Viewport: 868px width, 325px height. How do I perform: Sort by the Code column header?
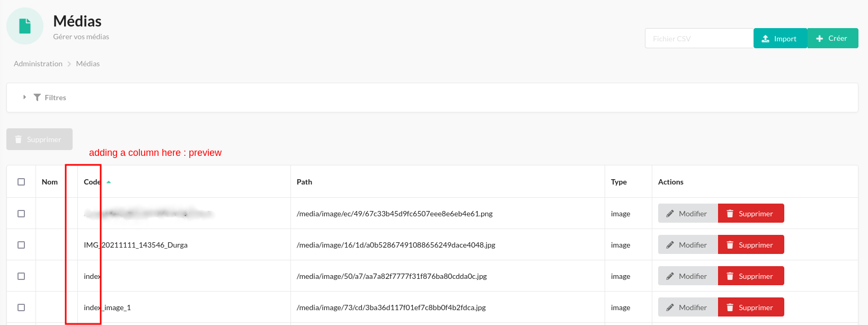pos(92,182)
